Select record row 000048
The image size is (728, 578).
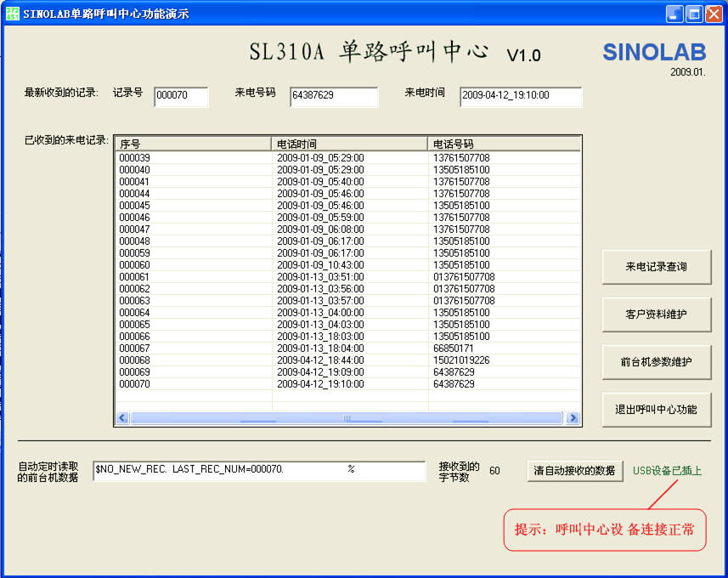point(347,241)
